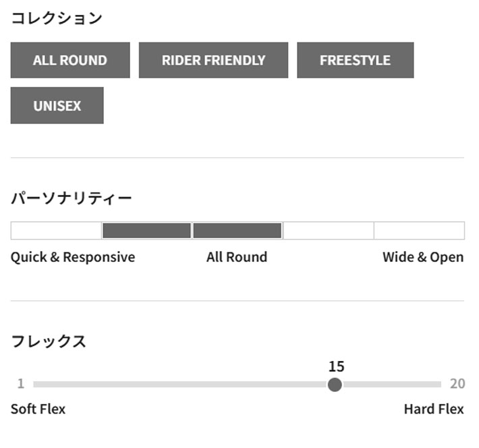Click the fifth empty personality segment
479x448 pixels.
[419, 231]
